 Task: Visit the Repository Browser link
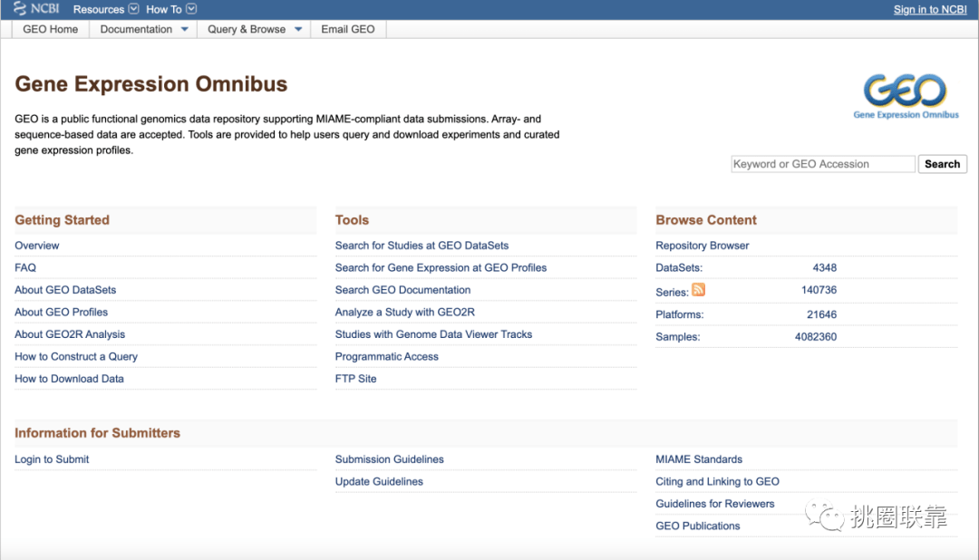[x=702, y=246]
